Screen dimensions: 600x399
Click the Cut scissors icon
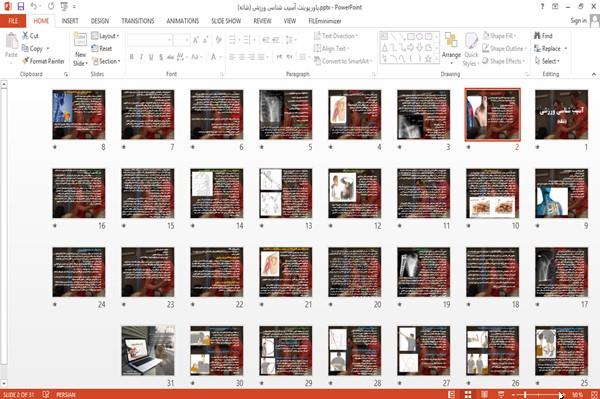pos(26,36)
